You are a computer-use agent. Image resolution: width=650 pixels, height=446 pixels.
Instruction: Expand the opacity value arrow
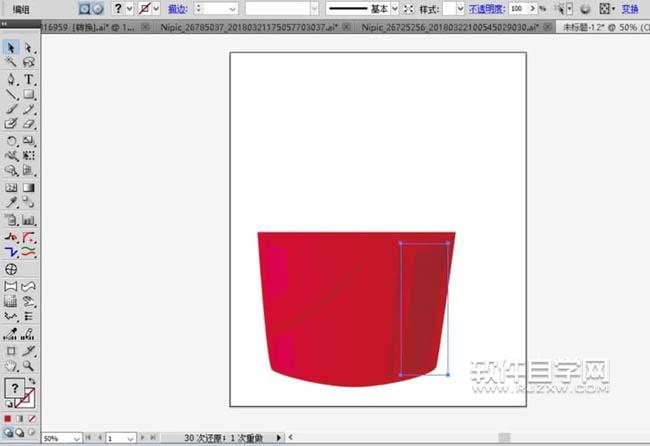point(533,9)
